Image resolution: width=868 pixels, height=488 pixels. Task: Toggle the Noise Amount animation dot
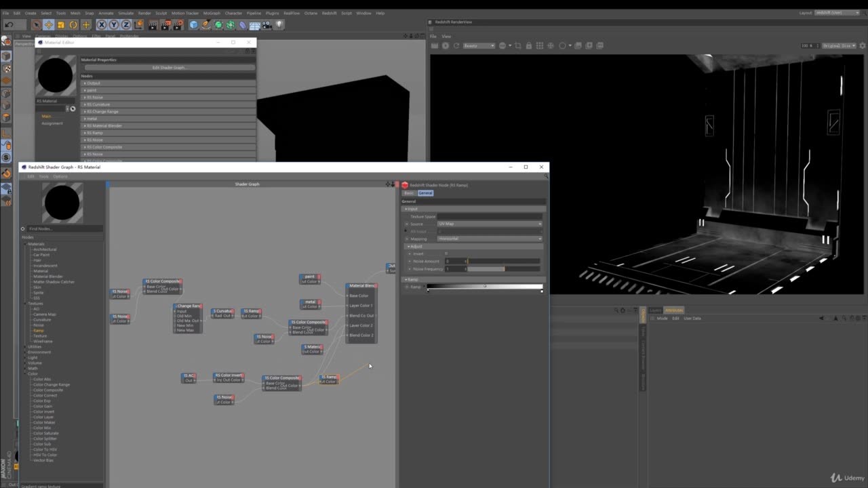pos(410,261)
